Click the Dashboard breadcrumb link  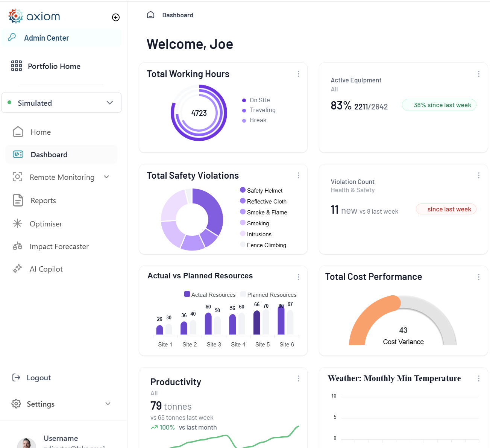tap(177, 15)
